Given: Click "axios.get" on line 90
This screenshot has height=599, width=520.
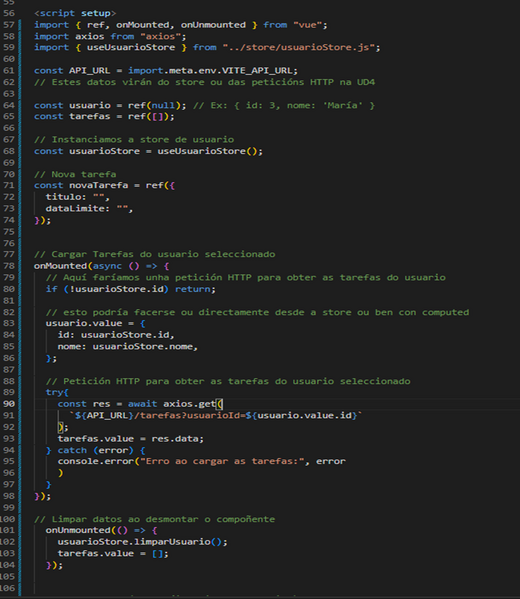Looking at the screenshot, I should (190, 404).
